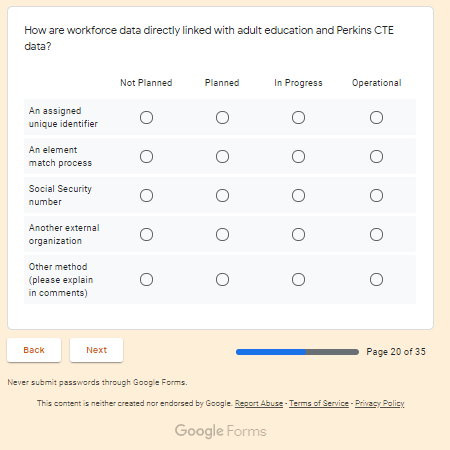
Task: Choose Planned for Social Security number
Action: pyautogui.click(x=222, y=195)
